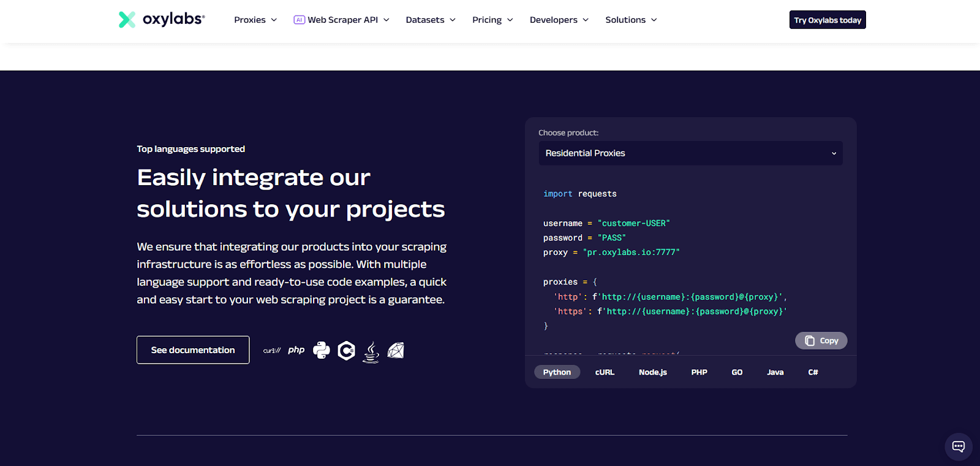Switch to the GO code tab
This screenshot has width=980, height=466.
[737, 372]
